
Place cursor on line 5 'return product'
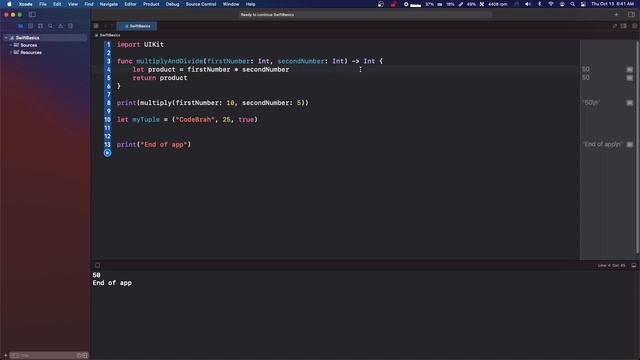[x=160, y=78]
